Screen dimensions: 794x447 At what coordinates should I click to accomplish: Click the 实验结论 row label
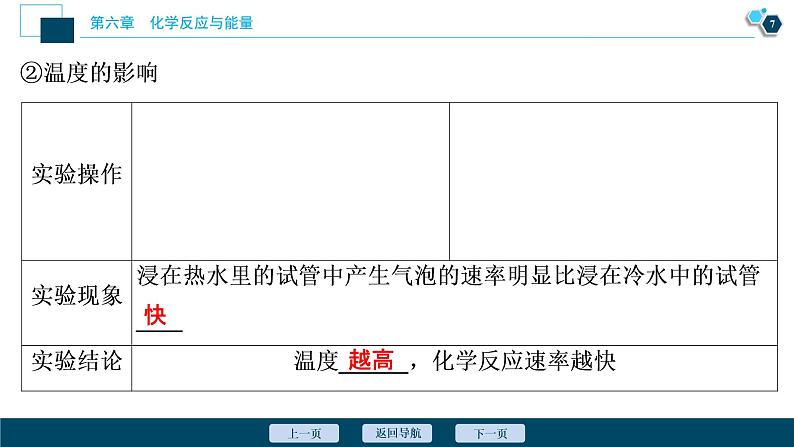tap(76, 361)
